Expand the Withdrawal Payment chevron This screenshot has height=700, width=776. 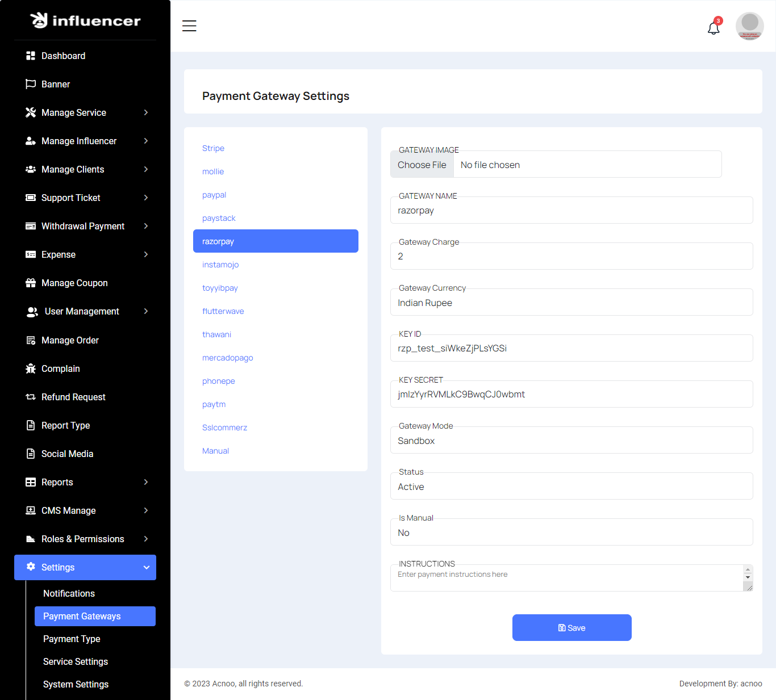pyautogui.click(x=146, y=226)
